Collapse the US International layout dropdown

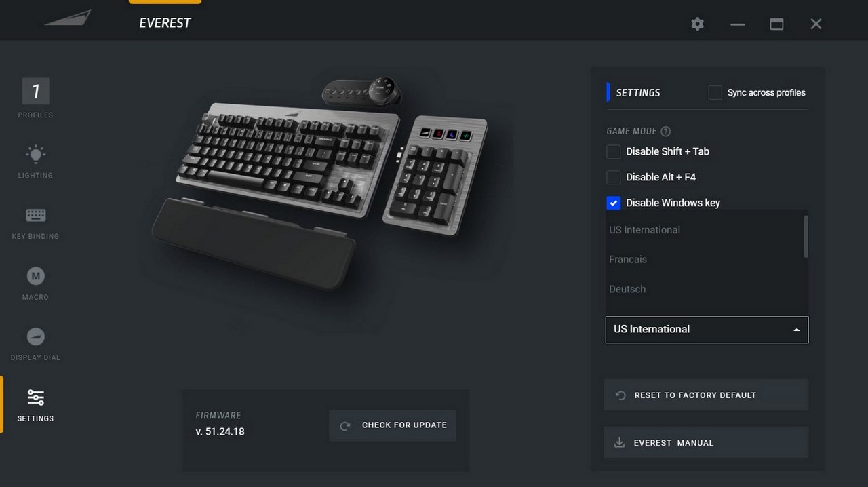click(x=707, y=330)
